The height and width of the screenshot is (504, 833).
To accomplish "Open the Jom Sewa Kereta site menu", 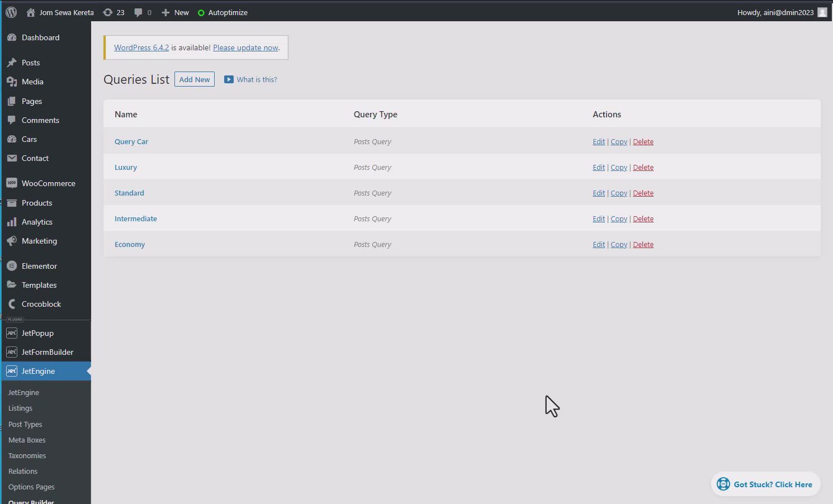I will point(60,12).
